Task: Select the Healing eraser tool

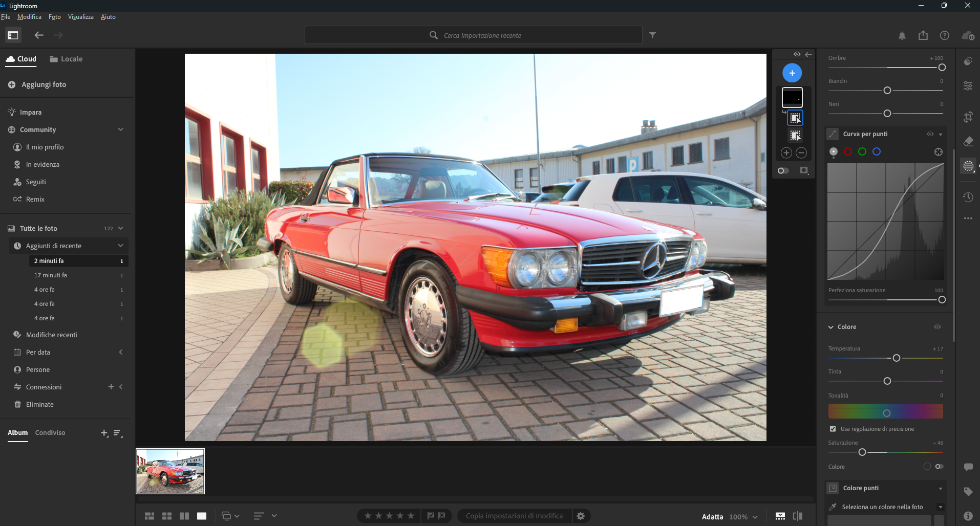Action: pos(968,142)
